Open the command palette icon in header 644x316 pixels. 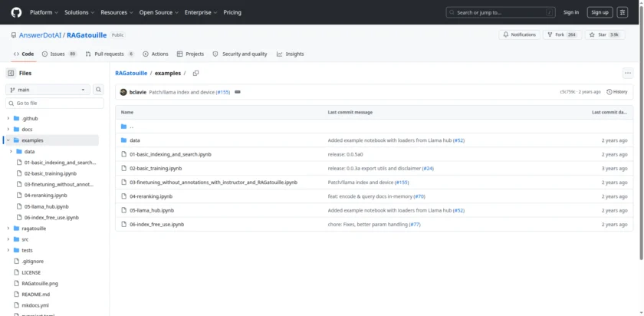(623, 12)
